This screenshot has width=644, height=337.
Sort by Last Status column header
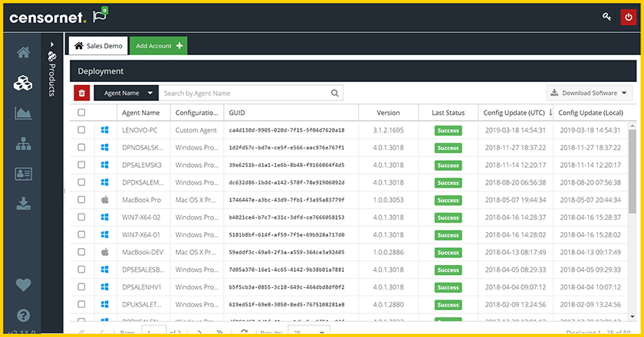(448, 113)
